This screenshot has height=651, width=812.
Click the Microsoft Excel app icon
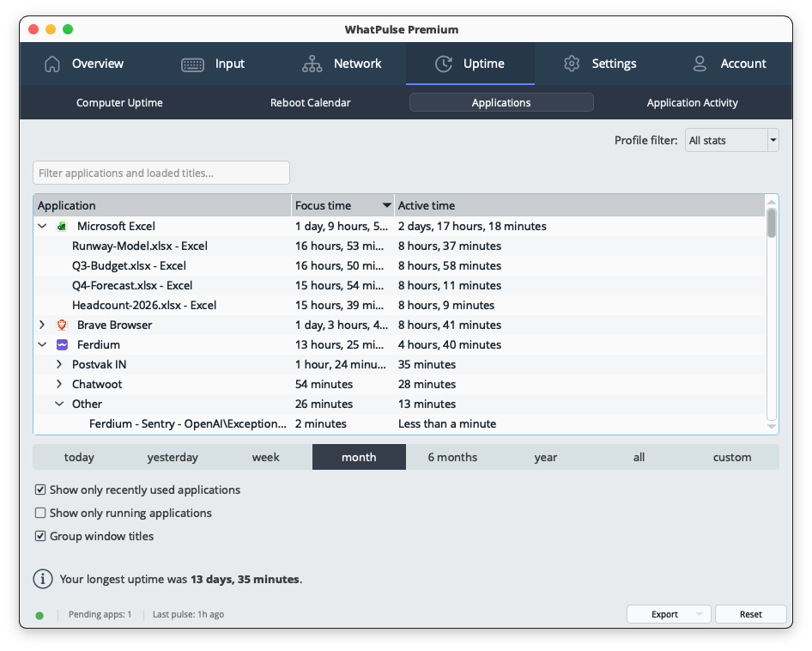[62, 226]
